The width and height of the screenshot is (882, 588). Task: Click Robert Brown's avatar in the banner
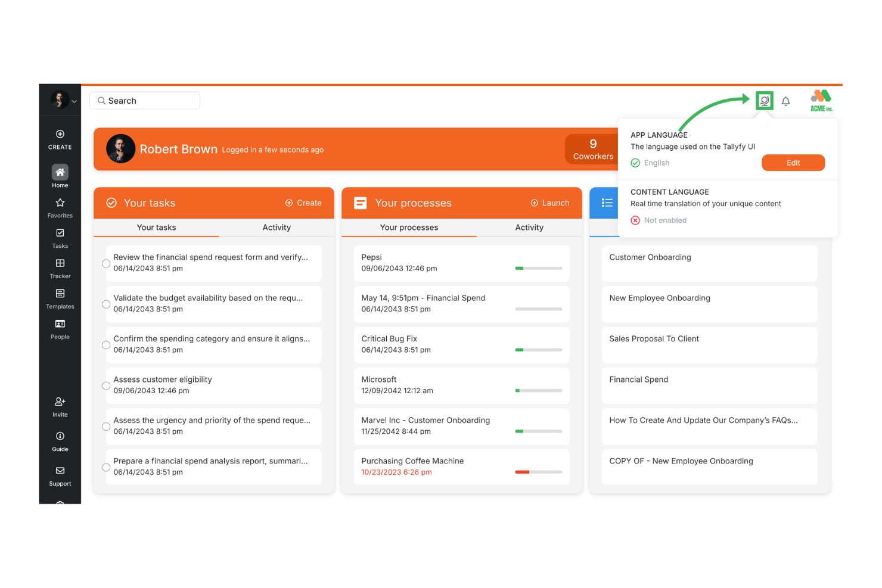[x=120, y=149]
